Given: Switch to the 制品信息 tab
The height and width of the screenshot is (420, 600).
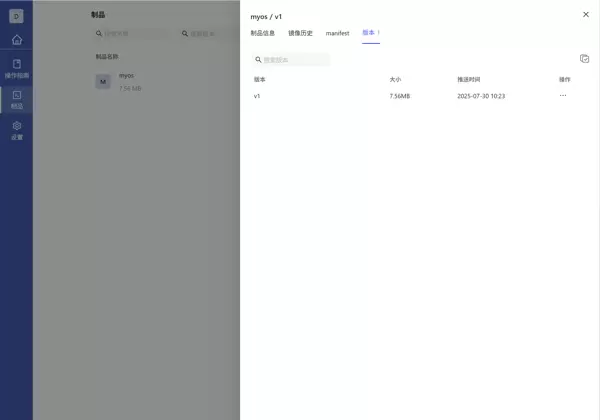Looking at the screenshot, I should pos(264,33).
